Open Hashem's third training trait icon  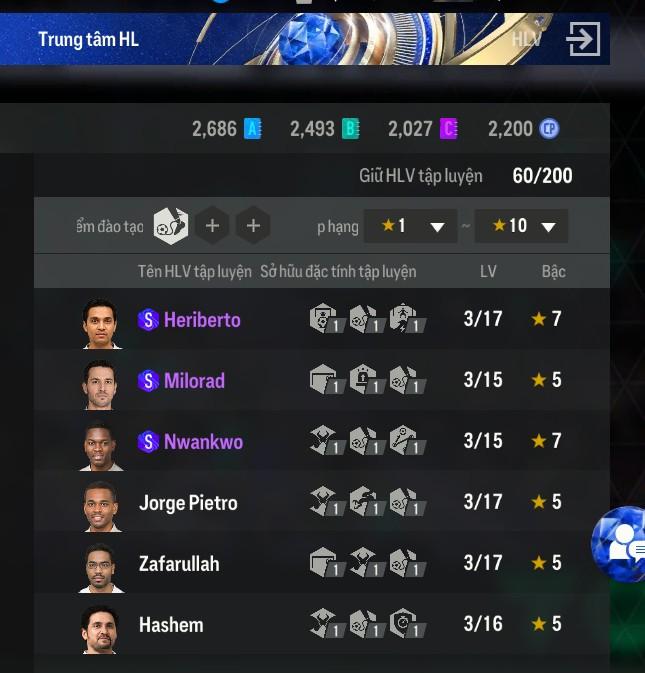(406, 623)
